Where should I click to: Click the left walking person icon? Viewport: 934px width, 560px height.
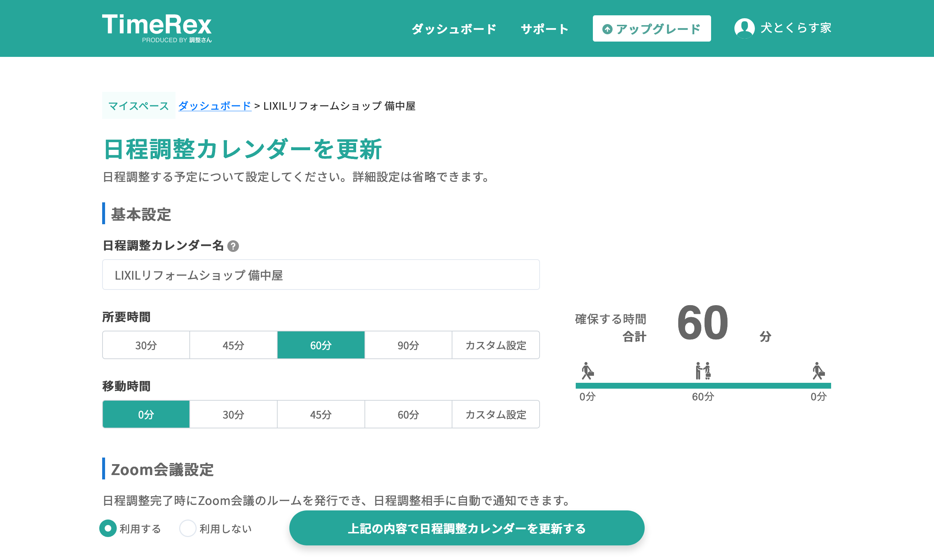point(587,370)
